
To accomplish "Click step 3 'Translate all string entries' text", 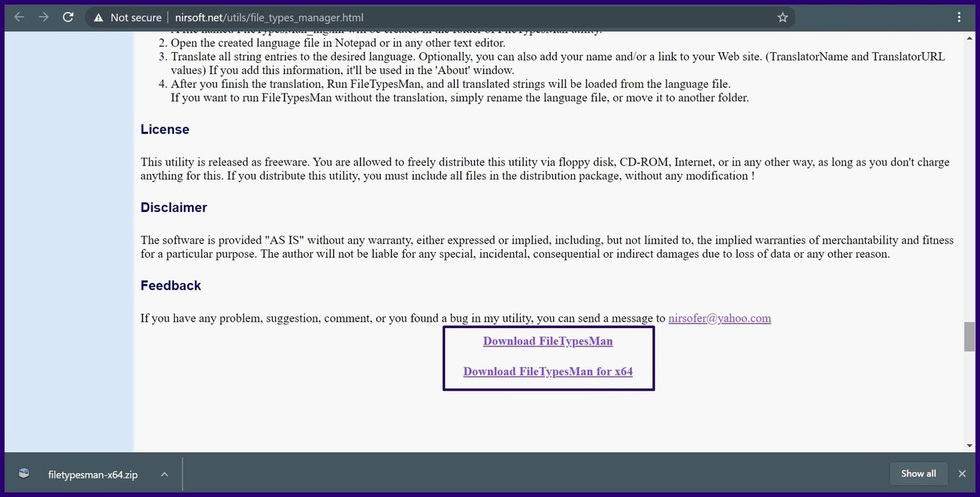I will [x=558, y=63].
